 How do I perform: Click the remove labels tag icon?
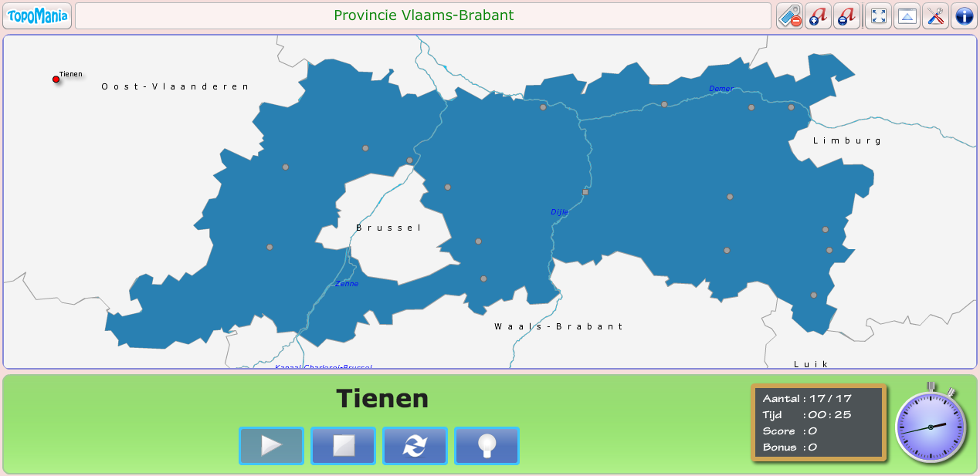(789, 15)
